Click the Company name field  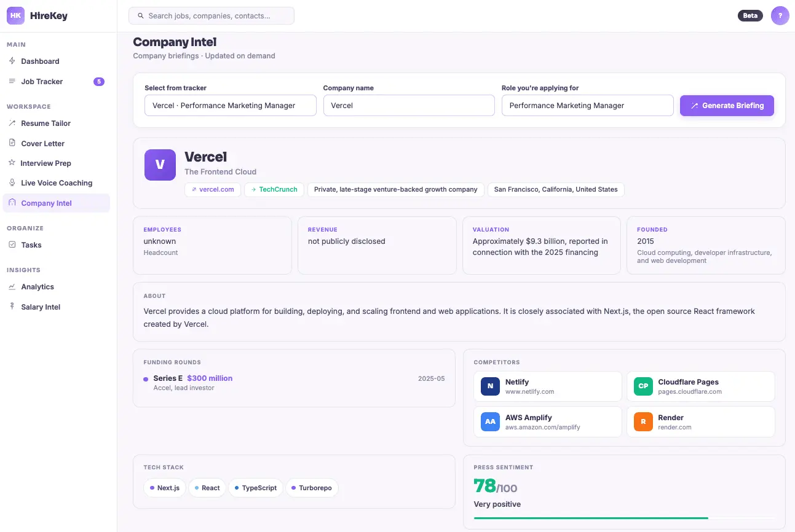[x=409, y=105]
